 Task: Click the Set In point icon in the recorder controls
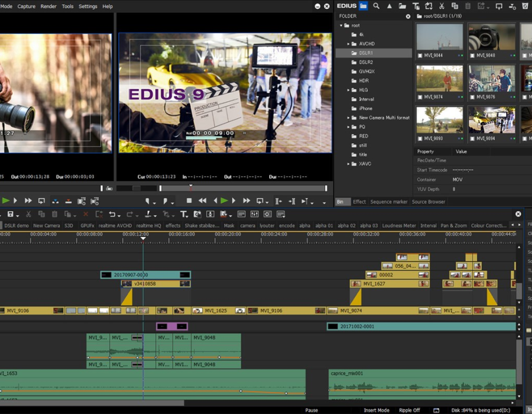(148, 201)
